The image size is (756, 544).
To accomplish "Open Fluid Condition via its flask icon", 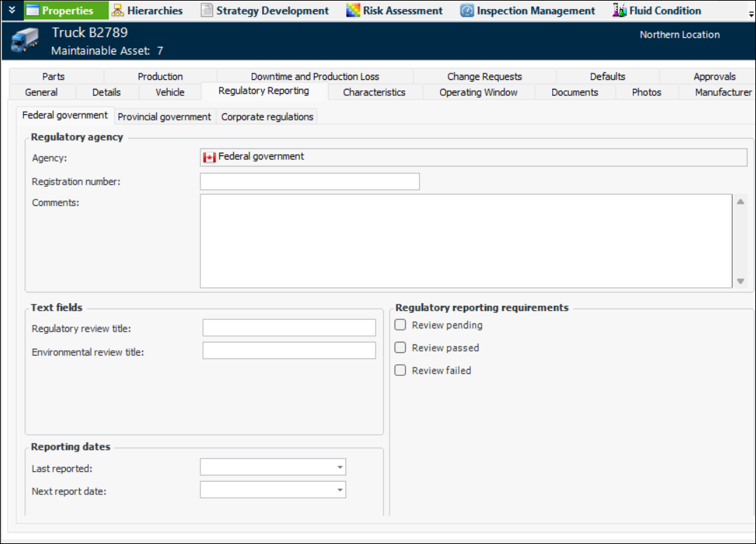I will (619, 11).
